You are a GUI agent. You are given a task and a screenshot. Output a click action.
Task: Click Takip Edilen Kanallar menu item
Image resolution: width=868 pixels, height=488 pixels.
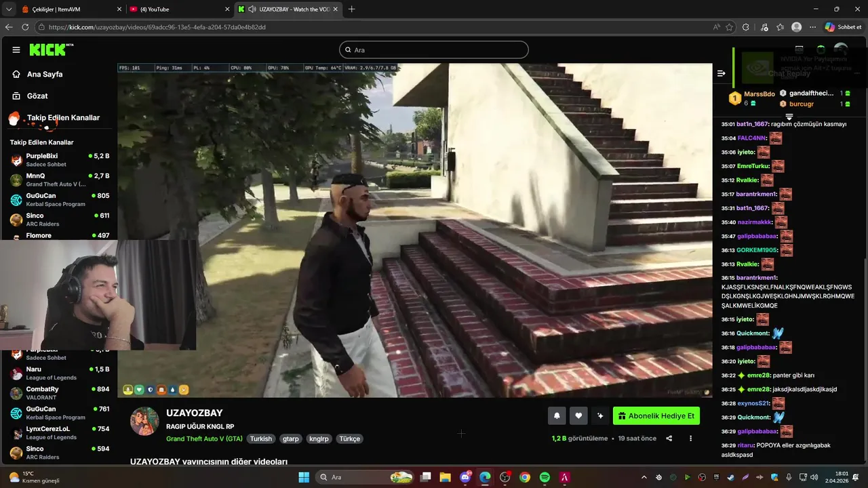point(63,118)
